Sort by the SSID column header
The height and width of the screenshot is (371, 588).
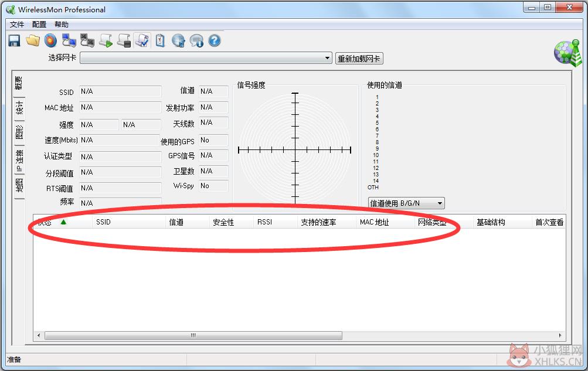click(x=128, y=222)
